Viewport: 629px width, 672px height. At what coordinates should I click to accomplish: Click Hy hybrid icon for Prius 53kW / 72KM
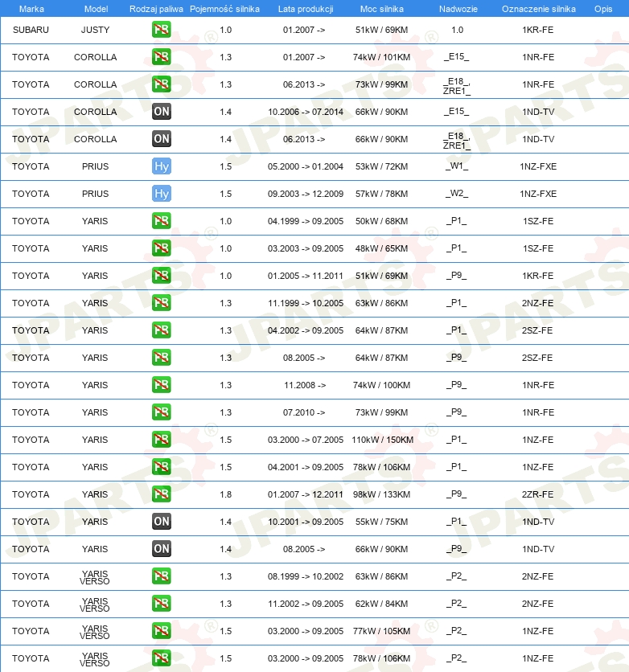[161, 166]
